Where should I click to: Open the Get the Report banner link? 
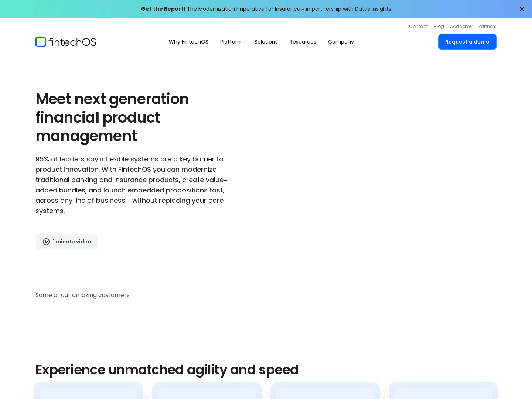(x=266, y=9)
